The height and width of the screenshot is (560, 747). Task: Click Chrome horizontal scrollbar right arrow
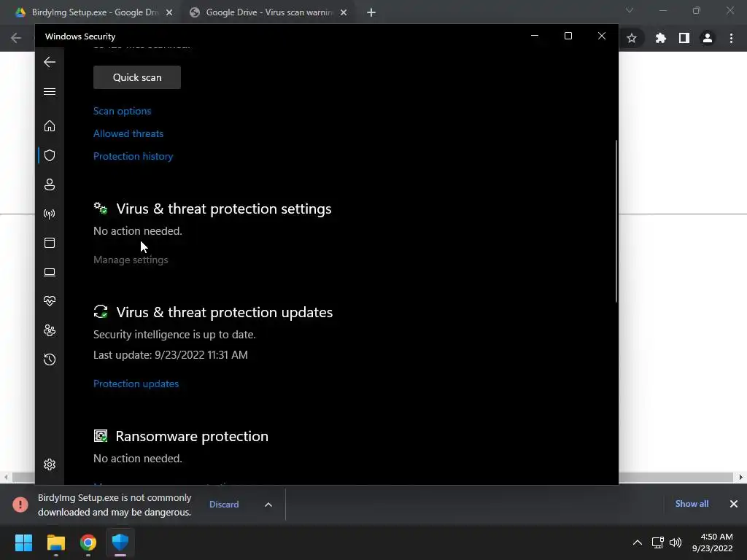741,477
